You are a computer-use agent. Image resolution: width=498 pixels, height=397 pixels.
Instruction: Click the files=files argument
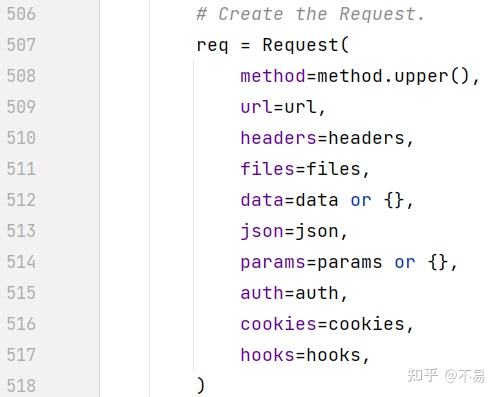tap(305, 169)
